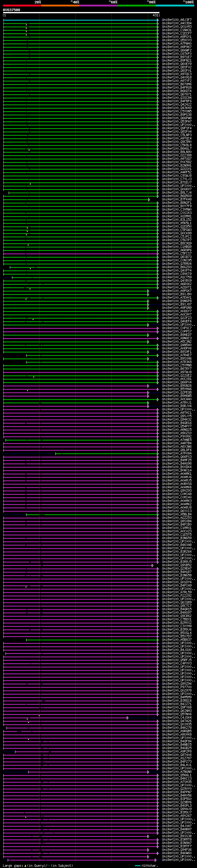
Task: Select hit label UniRef100_A4RF52
Action: pos(177,172)
